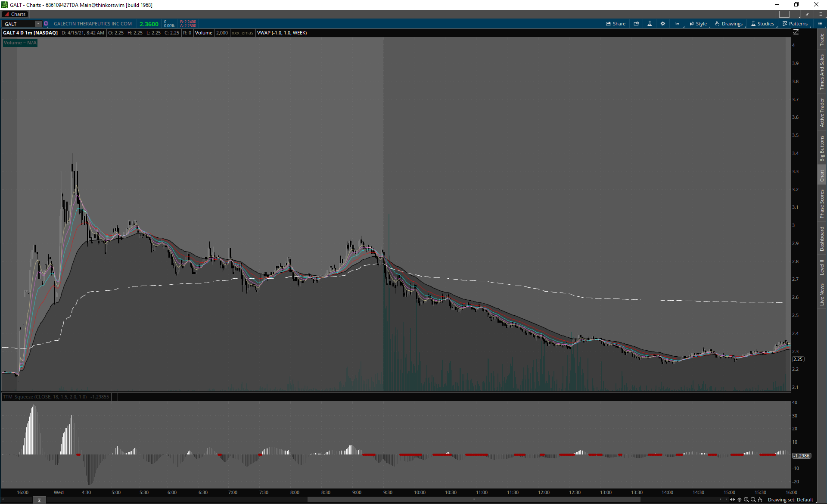
Task: Switch to the Active Trader side tab
Action: (822, 113)
